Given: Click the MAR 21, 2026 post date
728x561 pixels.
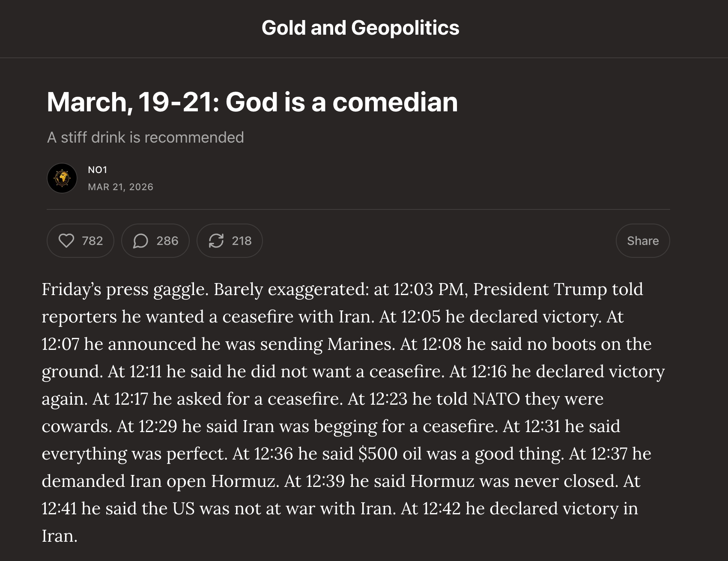Looking at the screenshot, I should (120, 187).
